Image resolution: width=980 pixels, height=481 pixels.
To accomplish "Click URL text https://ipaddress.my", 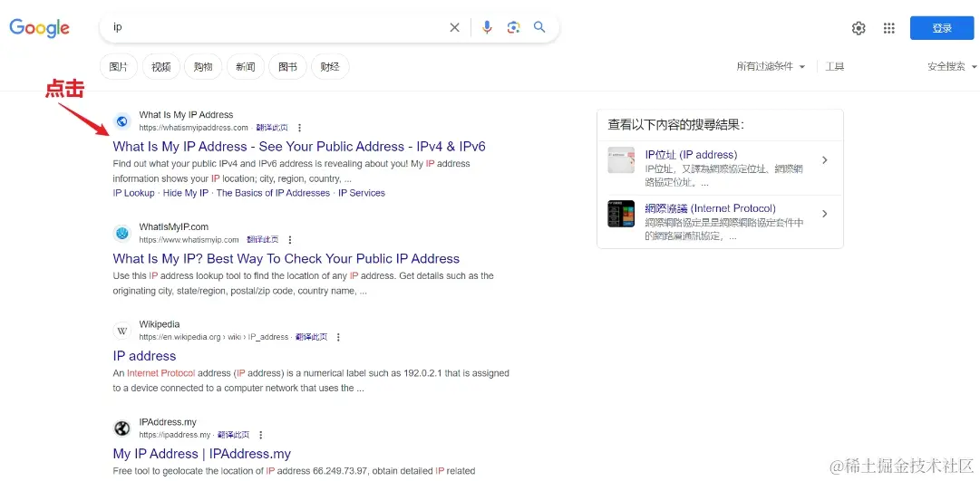I will pyautogui.click(x=175, y=435).
